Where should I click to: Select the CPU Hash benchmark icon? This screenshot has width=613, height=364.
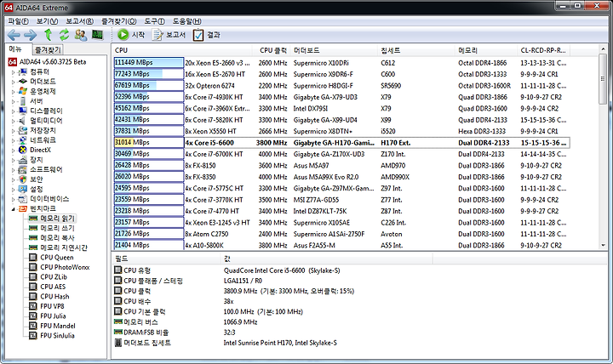coord(33,297)
